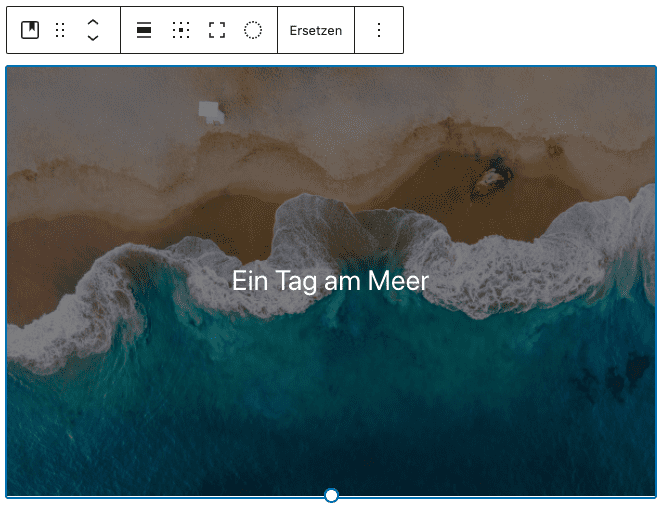Viewport: 663px width, 505px height.
Task: Click the block drag handle dots
Action: tap(60, 30)
